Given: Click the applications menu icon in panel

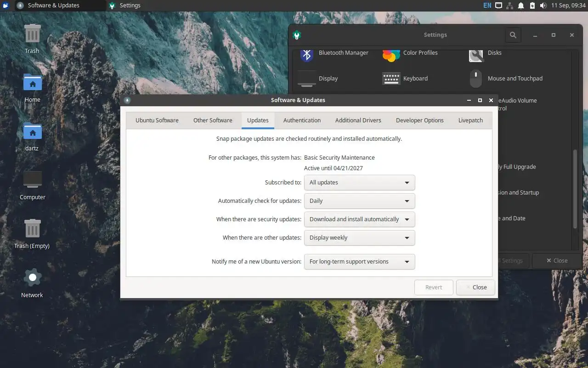Looking at the screenshot, I should 6,6.
